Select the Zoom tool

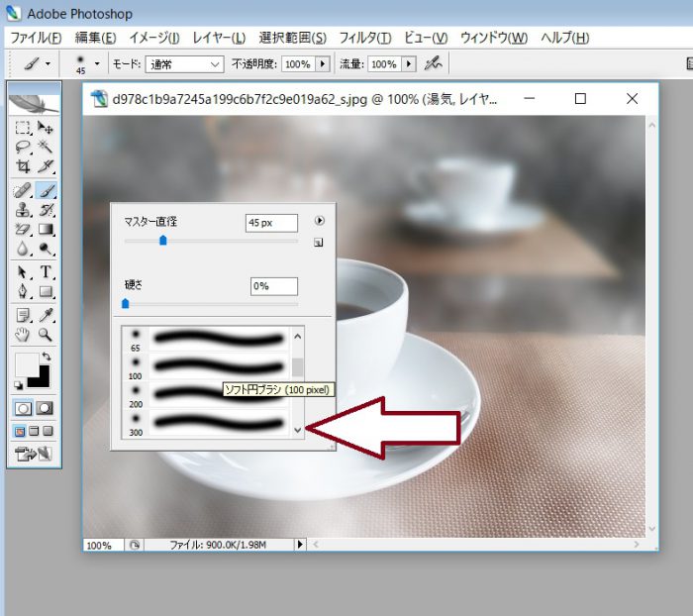pyautogui.click(x=46, y=335)
